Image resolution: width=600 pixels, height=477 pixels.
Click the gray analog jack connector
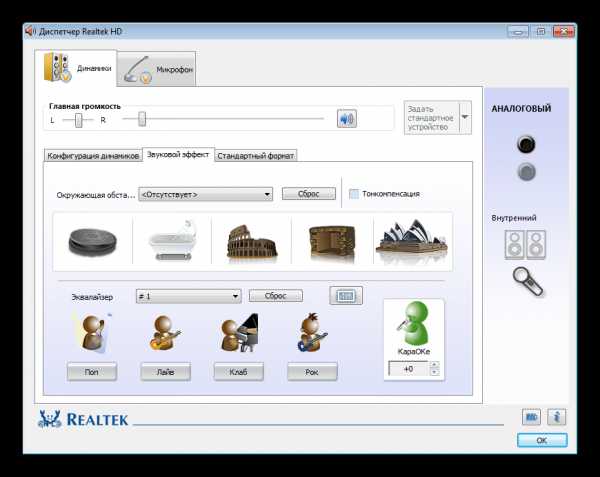point(527,172)
